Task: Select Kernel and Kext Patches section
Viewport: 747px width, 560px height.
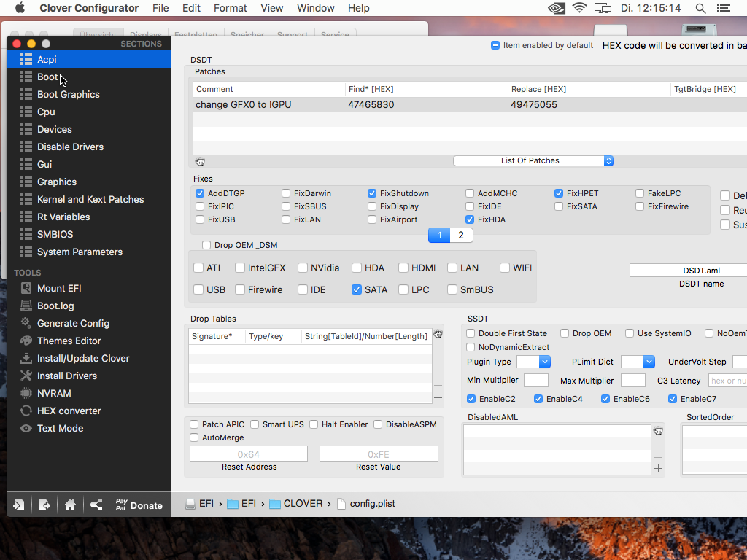Action: click(90, 199)
